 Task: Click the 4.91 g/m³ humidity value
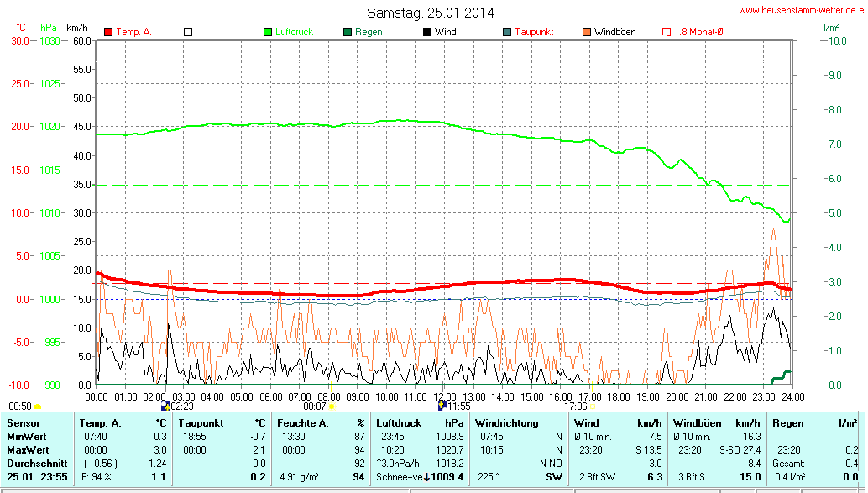(x=299, y=477)
